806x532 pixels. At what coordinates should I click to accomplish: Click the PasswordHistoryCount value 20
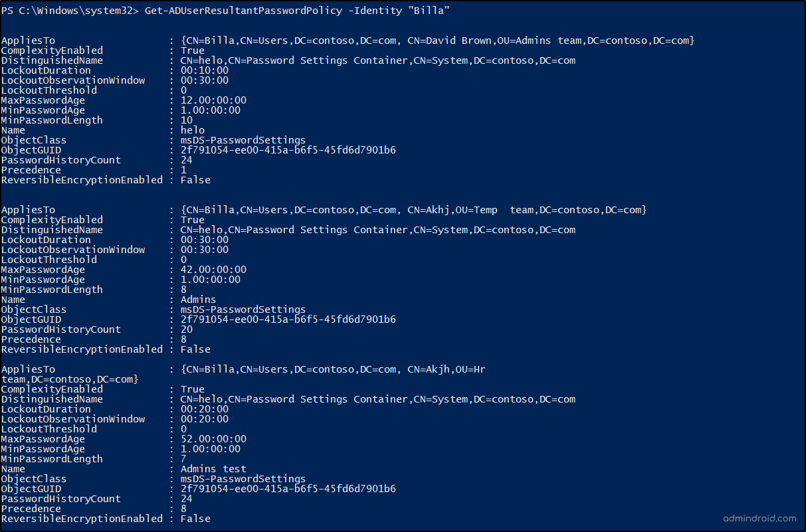coord(187,329)
